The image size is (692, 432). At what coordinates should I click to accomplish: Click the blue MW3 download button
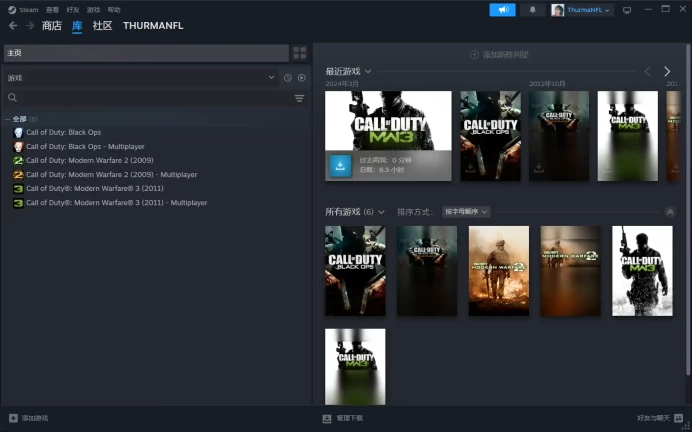[x=340, y=166]
